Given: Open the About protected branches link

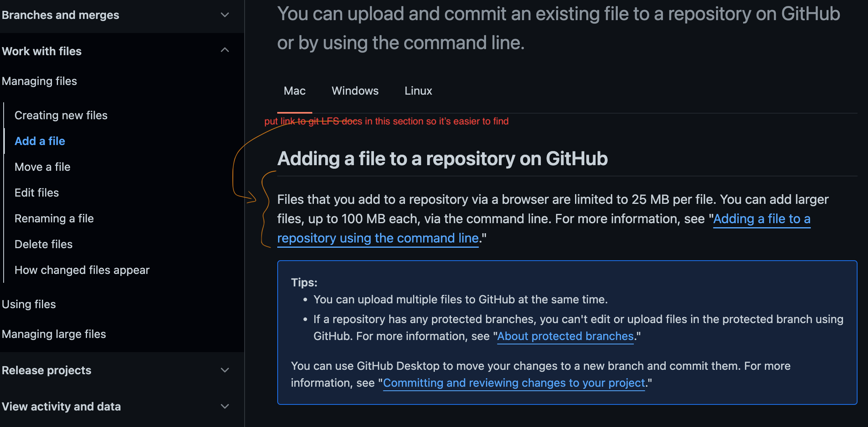Looking at the screenshot, I should pyautogui.click(x=565, y=336).
